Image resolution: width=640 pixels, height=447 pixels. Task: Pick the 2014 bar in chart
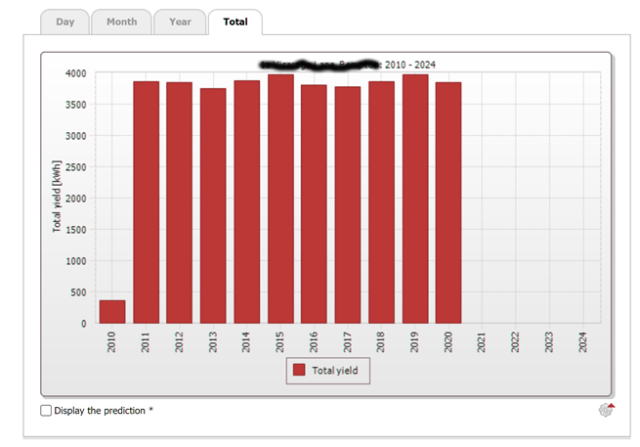(246, 202)
